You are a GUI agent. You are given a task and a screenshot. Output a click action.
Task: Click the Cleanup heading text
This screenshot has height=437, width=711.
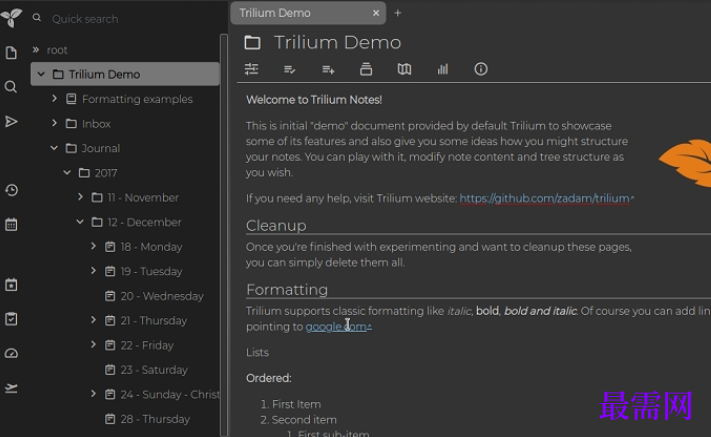tap(276, 225)
